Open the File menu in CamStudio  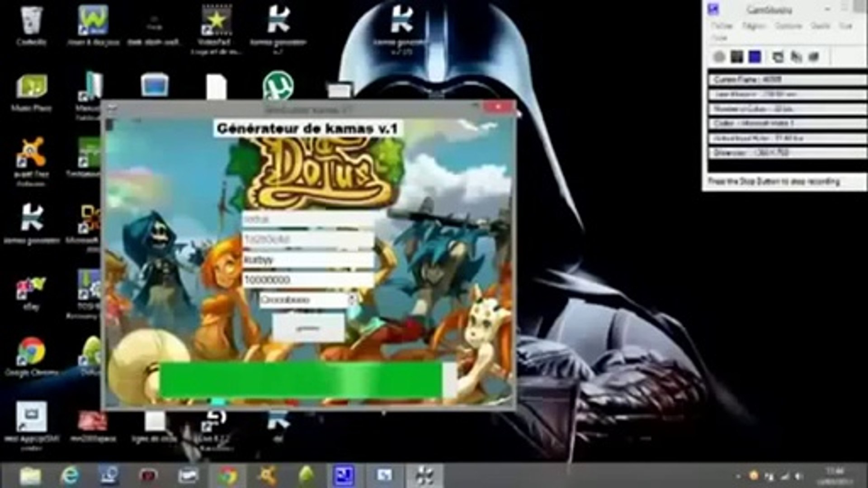tap(722, 26)
